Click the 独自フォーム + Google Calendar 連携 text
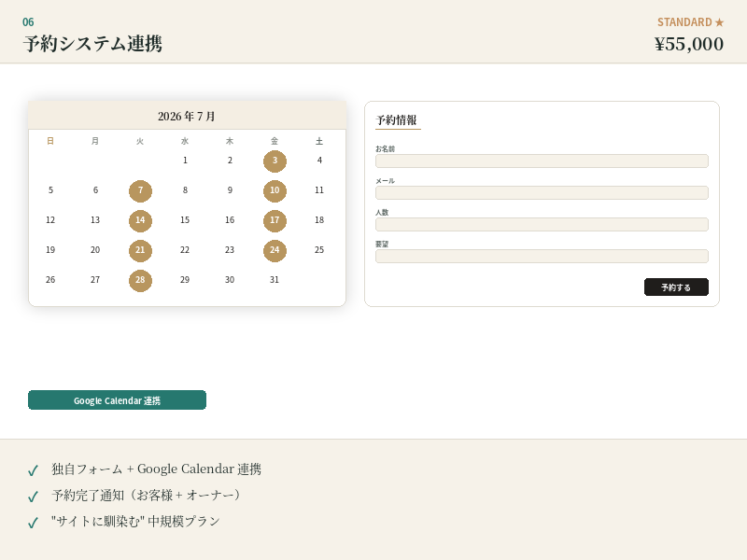 tap(156, 469)
